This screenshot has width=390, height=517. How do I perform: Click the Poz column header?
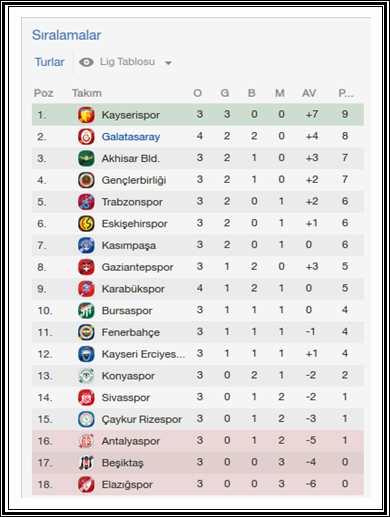click(x=43, y=93)
